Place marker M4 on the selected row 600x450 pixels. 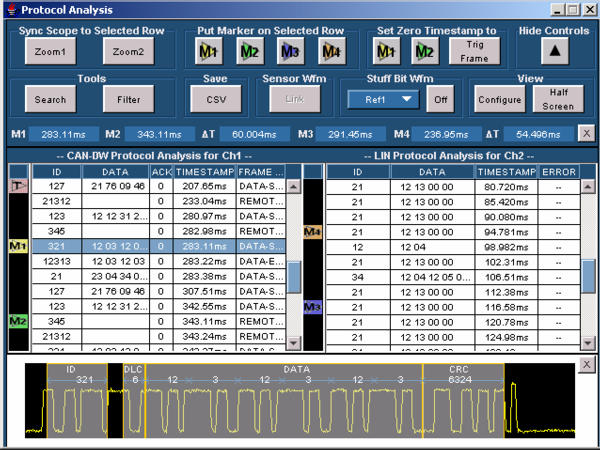click(x=332, y=51)
